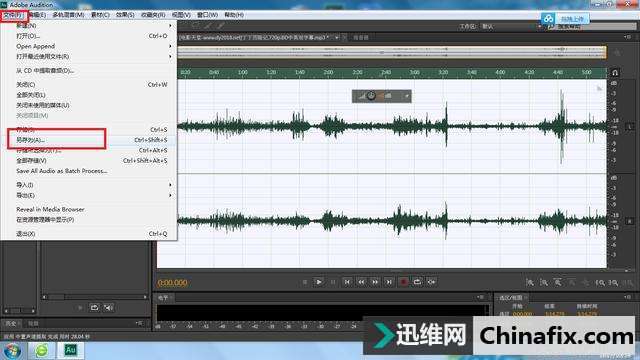Click the volume knob on the waveform overlay
The image size is (640, 360).
click(x=371, y=96)
